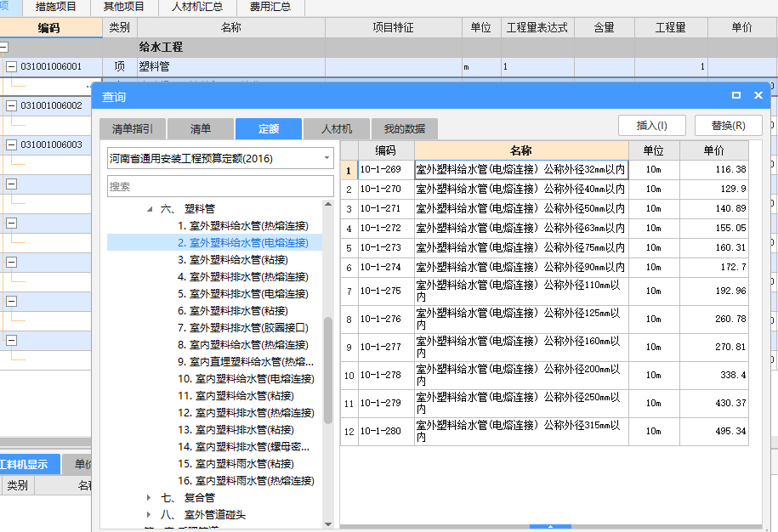Click the blue expand handle at results bottom
This screenshot has height=532, width=778.
coord(550,527)
